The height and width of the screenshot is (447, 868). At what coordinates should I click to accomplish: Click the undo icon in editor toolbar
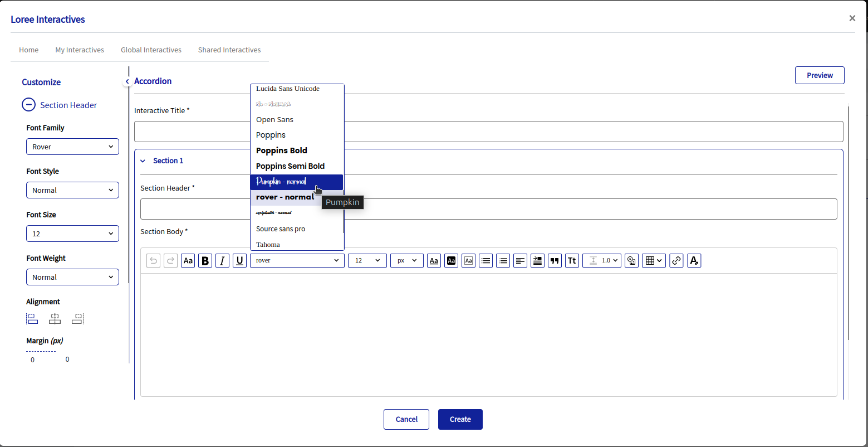point(154,260)
